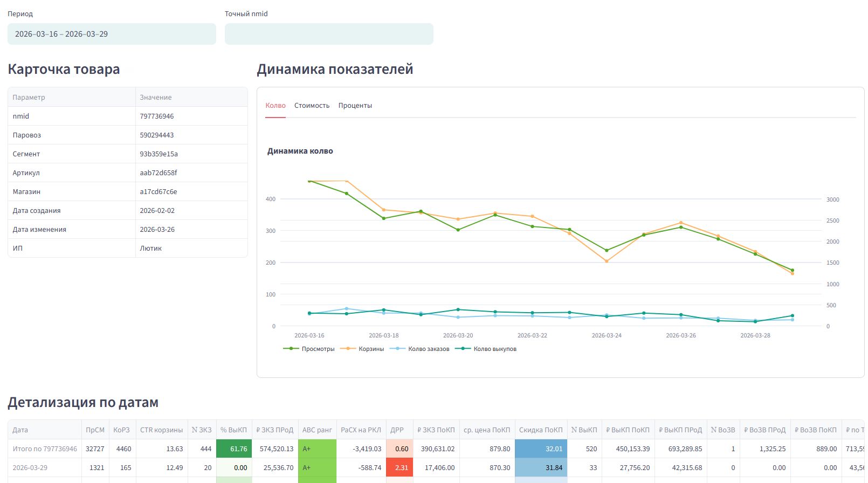
Task: Sort by the КоРЗ column header
Action: 121,430
